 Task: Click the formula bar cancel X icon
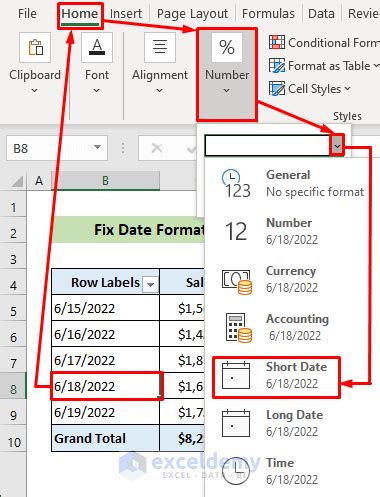pos(157,148)
